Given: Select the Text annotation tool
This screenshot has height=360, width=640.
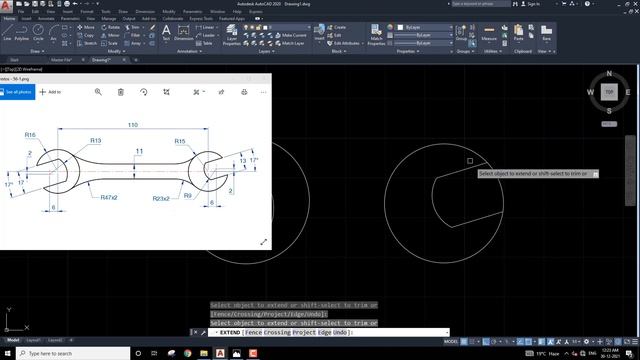Looking at the screenshot, I should pos(166,33).
